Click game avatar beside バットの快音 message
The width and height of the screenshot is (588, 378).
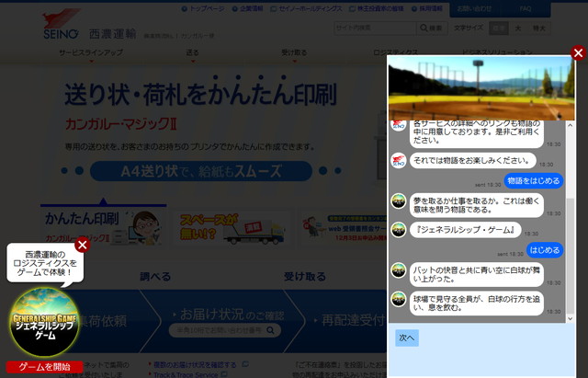click(x=399, y=270)
